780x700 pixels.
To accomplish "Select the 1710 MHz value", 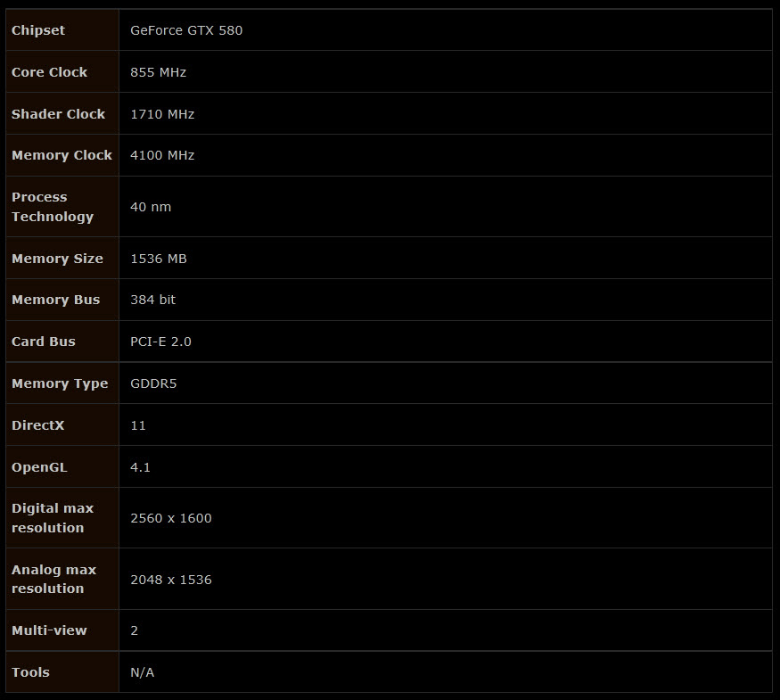I will (x=162, y=114).
